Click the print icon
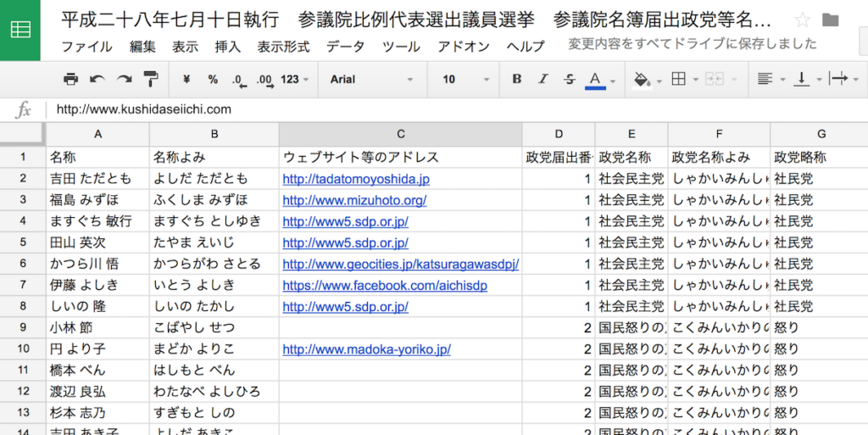The width and height of the screenshot is (868, 435). [71, 79]
